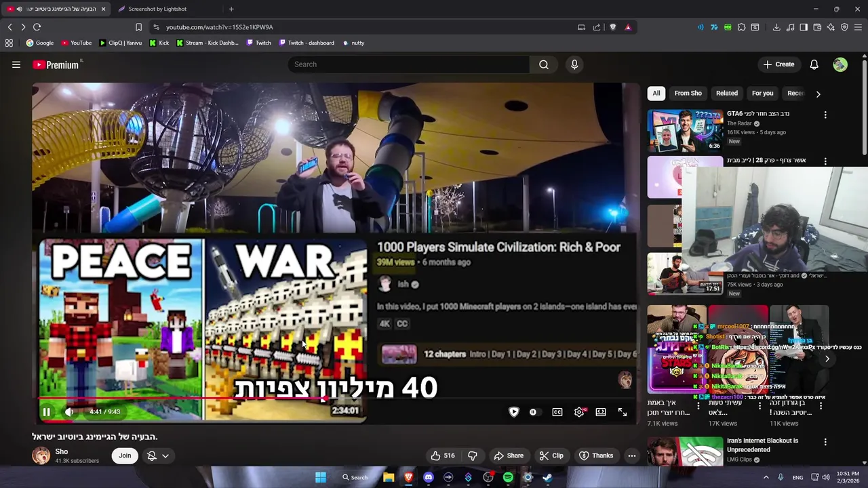Bookmark this page
This screenshot has width=868, height=488.
(138, 27)
